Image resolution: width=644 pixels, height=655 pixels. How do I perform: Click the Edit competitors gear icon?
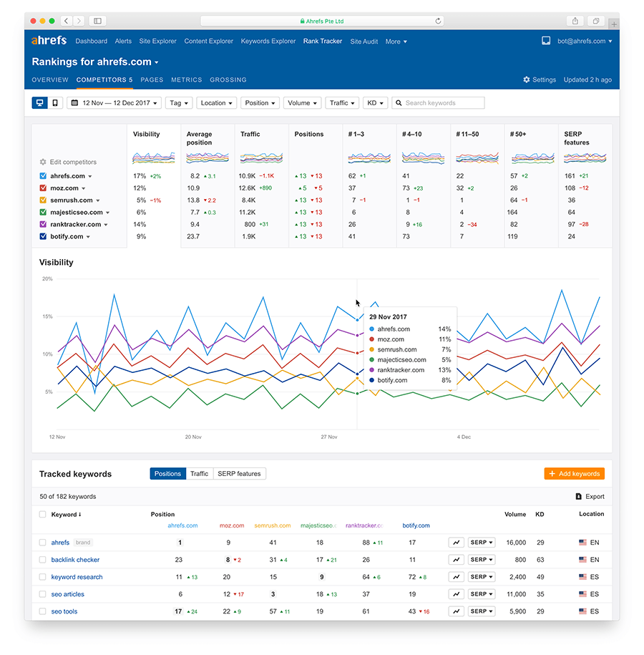click(43, 162)
